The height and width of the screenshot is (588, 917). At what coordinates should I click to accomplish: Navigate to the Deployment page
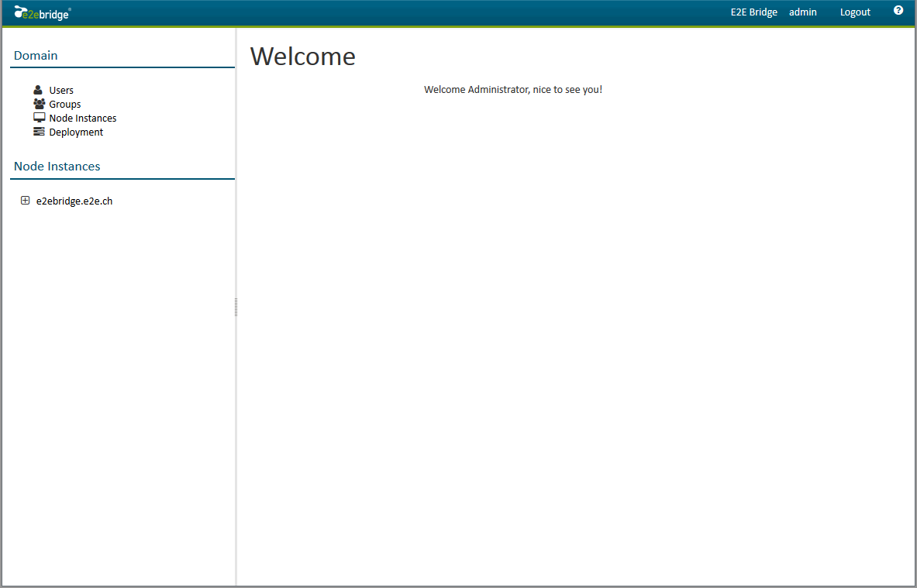75,132
